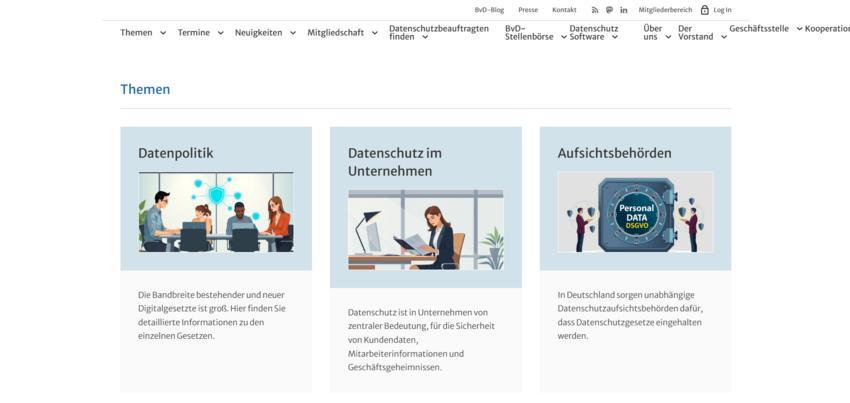Screen dimensions: 850x403
Task: Click the Datenpolitik description about Digitalgesetze
Action: tap(211, 315)
